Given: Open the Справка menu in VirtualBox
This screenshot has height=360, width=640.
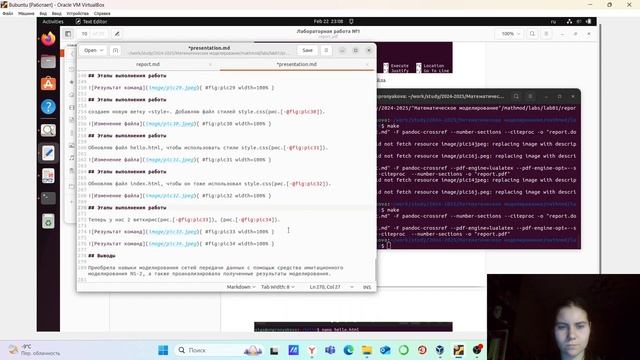Looking at the screenshot, I should click(102, 13).
